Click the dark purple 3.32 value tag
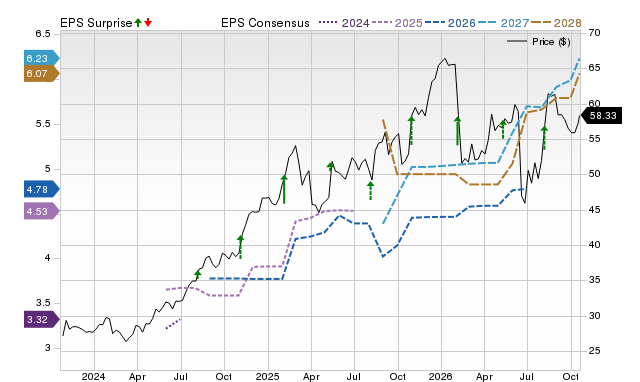The image size is (640, 382). click(41, 319)
